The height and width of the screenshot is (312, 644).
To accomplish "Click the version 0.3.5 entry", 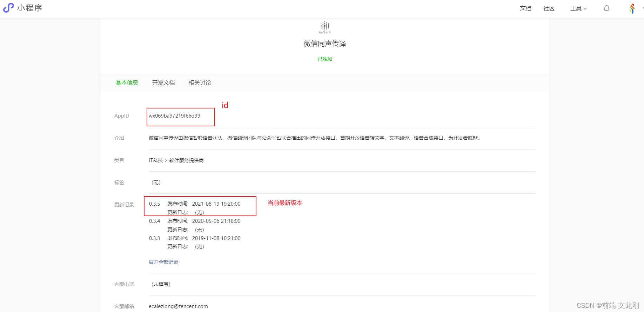I will pos(154,204).
